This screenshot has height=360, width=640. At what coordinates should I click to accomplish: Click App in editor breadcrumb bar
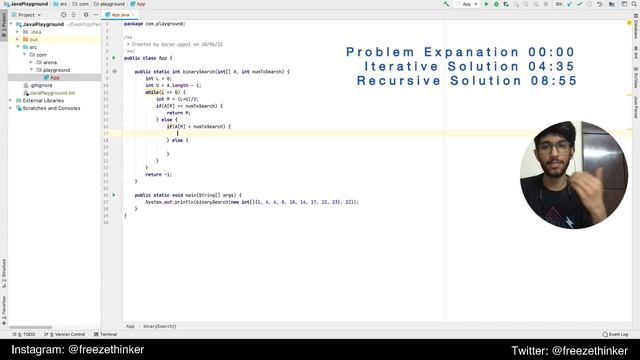(130, 326)
